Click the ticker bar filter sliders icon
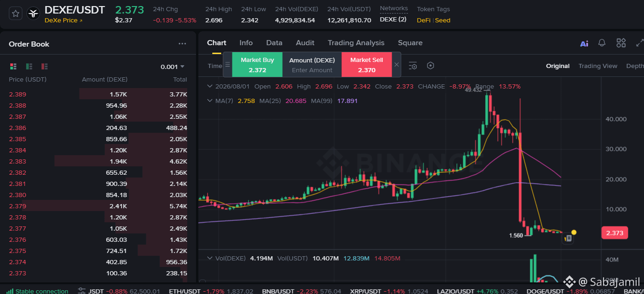 81,291
